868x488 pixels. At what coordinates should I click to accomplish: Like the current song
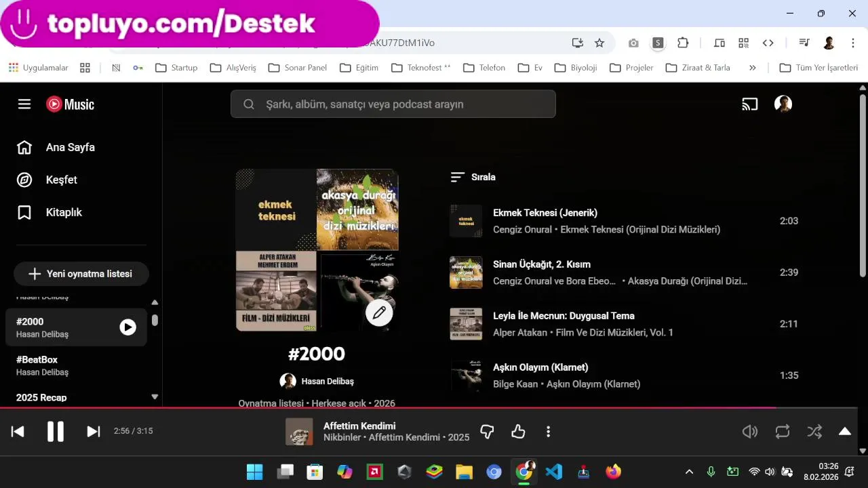pyautogui.click(x=518, y=432)
